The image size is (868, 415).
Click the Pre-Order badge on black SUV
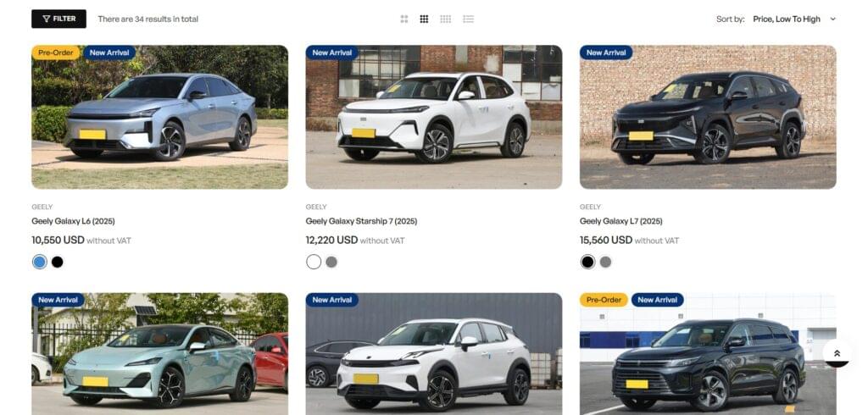(604, 300)
